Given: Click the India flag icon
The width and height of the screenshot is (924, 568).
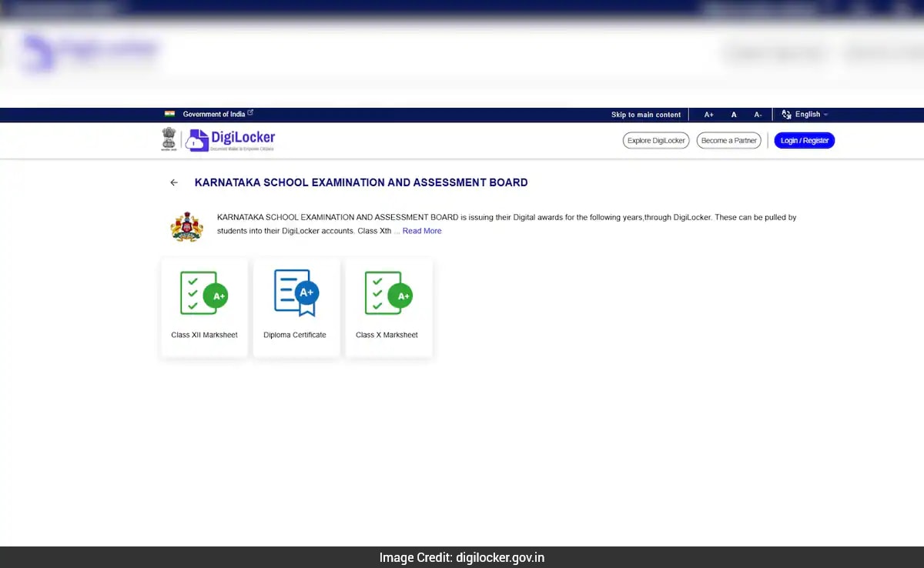Looking at the screenshot, I should click(169, 114).
